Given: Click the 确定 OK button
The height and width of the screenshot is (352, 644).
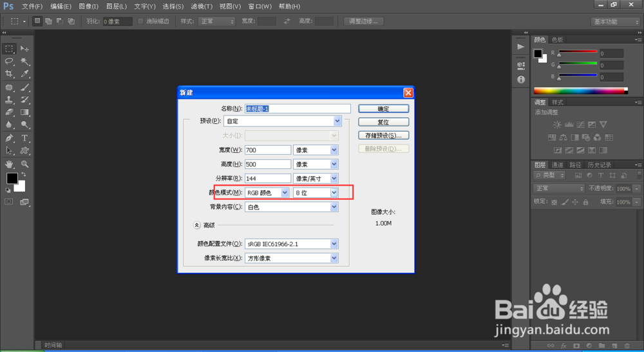Looking at the screenshot, I should pyautogui.click(x=384, y=108).
